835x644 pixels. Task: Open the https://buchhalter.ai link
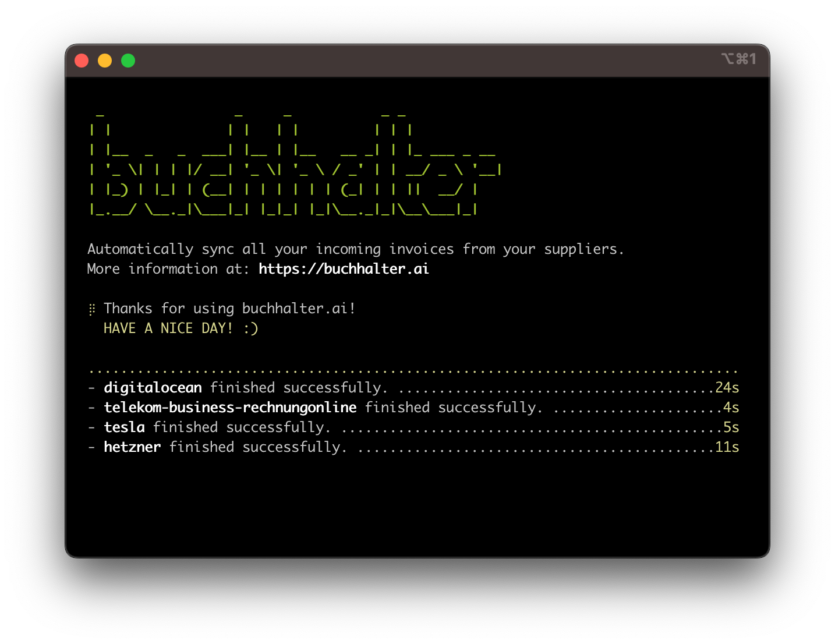coord(344,269)
